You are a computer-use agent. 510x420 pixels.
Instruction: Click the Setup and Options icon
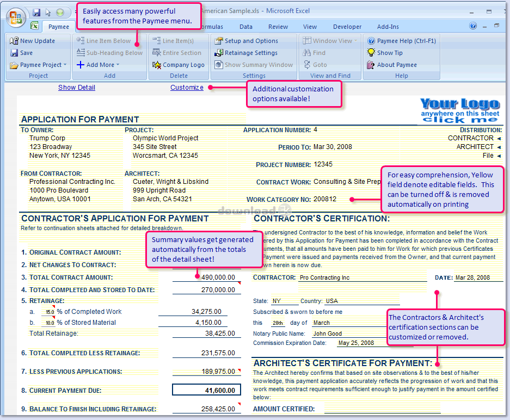(219, 41)
